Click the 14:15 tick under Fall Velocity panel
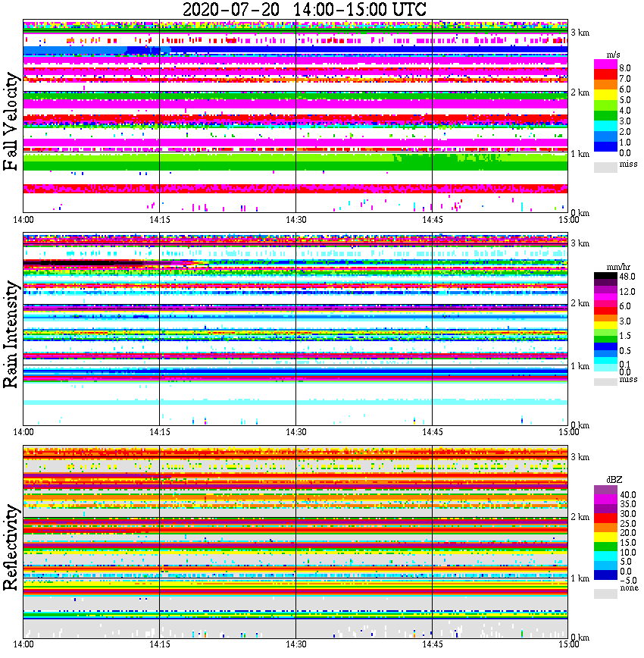Screen dimensions: 644x658 coord(160,220)
